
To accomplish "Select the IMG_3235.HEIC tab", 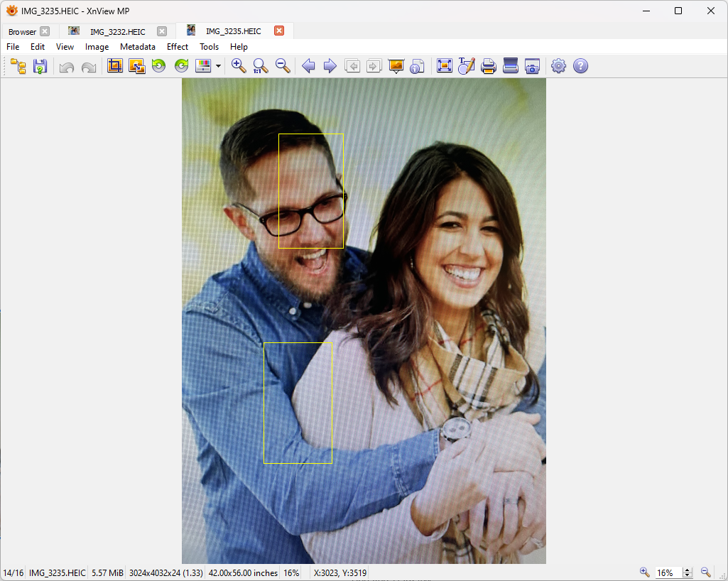I will [234, 31].
